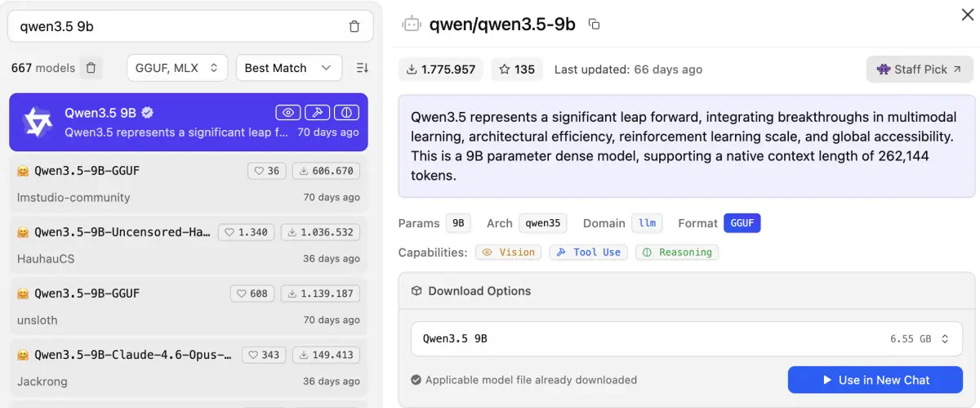Viewport: 980px width, 408px height.
Task: Clear filters next to 667 models
Action: pyautogui.click(x=91, y=68)
